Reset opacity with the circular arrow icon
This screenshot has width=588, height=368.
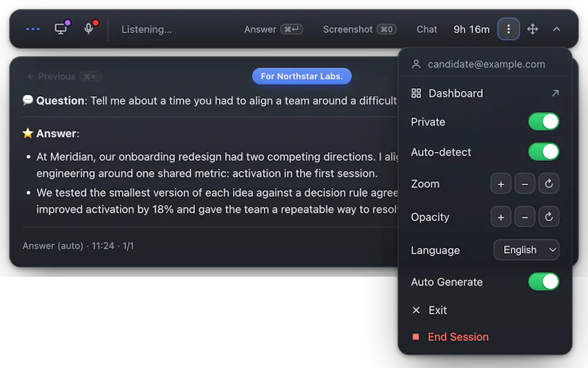(548, 217)
